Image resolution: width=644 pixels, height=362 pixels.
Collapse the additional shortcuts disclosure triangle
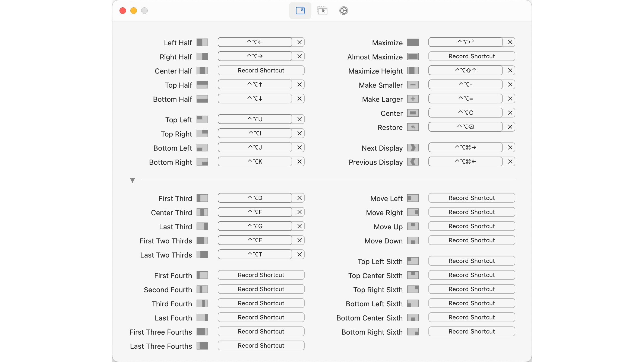click(x=132, y=180)
